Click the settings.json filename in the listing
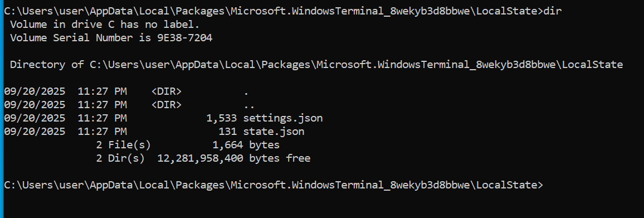644x218 pixels. tap(283, 118)
